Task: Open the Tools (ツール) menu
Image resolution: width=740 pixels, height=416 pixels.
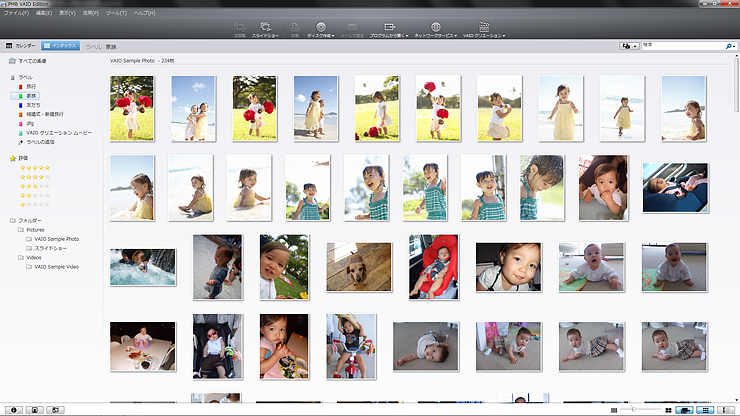Action: tap(115, 12)
